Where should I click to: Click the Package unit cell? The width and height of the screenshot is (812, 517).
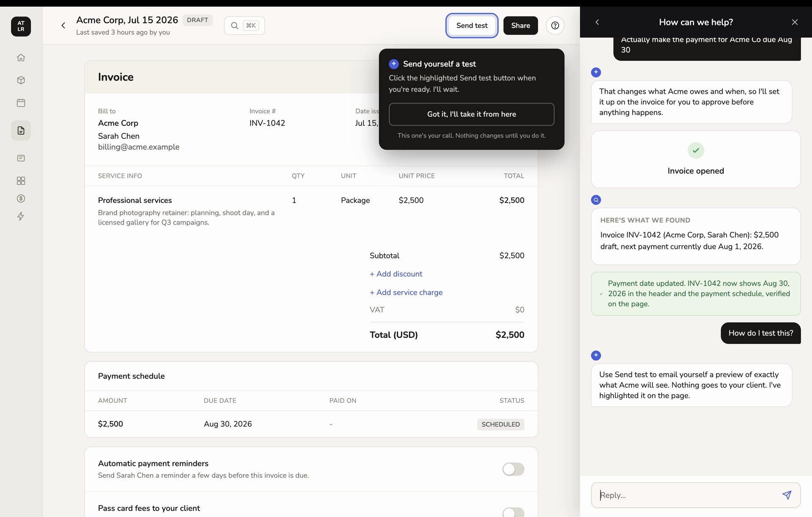coord(355,200)
